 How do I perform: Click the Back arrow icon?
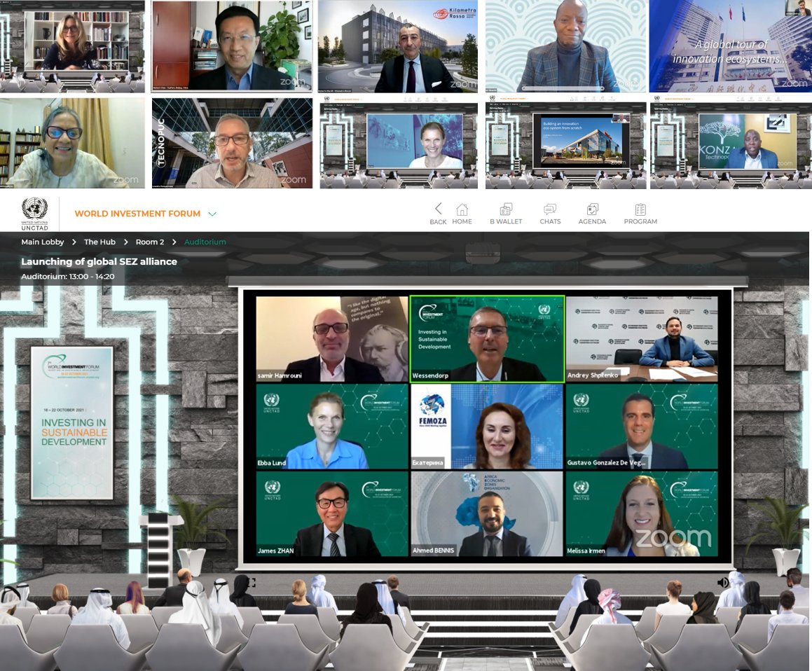point(438,209)
